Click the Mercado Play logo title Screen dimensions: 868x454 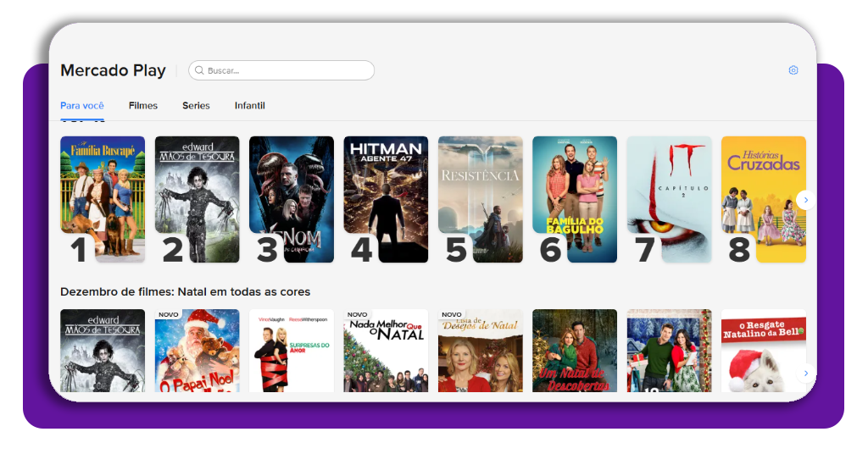pyautogui.click(x=113, y=70)
